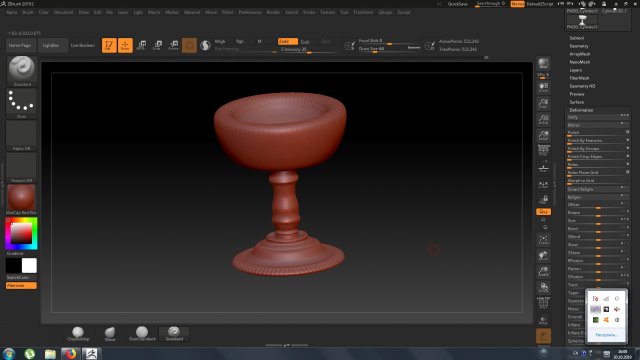Expand the ArrayMesh section
The width and height of the screenshot is (640, 360).
[580, 54]
